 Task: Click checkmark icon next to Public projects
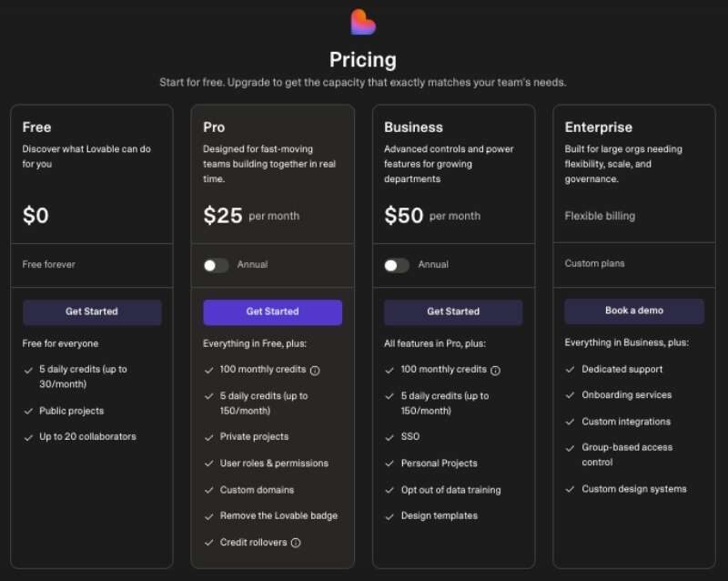[27, 412]
